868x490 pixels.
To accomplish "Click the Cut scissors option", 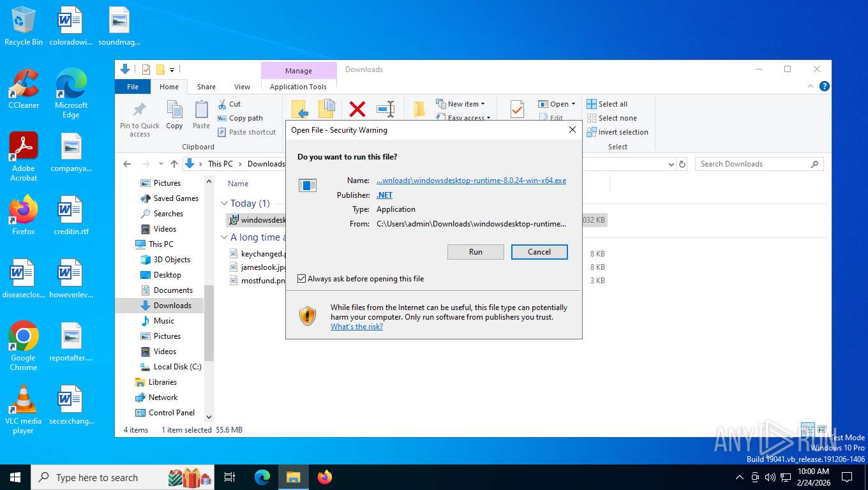I will (x=229, y=104).
